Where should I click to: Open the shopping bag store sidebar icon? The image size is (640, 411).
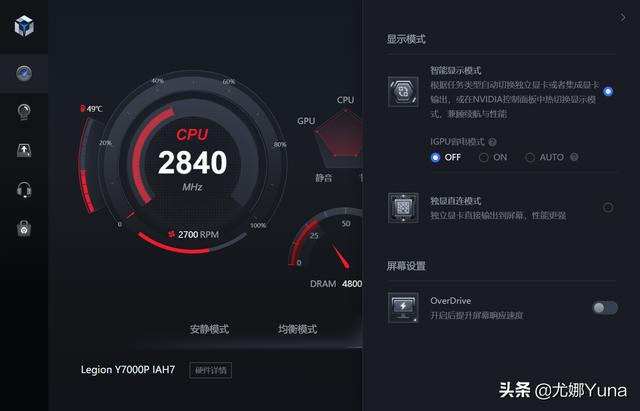(x=24, y=228)
